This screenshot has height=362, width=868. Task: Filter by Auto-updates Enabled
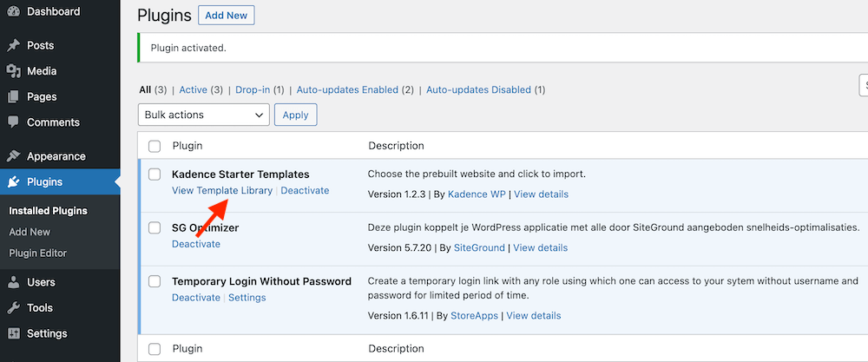coord(348,89)
